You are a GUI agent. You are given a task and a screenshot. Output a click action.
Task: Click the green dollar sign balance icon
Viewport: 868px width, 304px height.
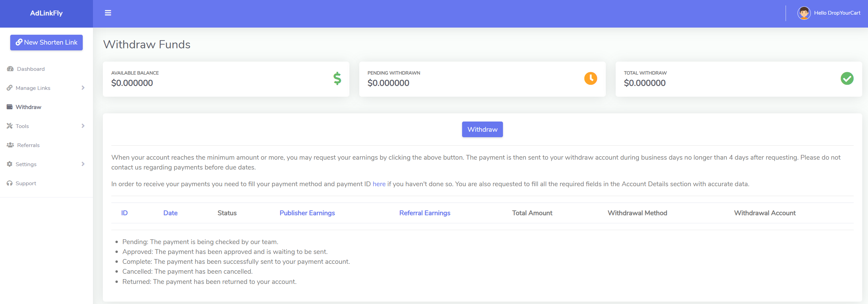[x=337, y=79]
